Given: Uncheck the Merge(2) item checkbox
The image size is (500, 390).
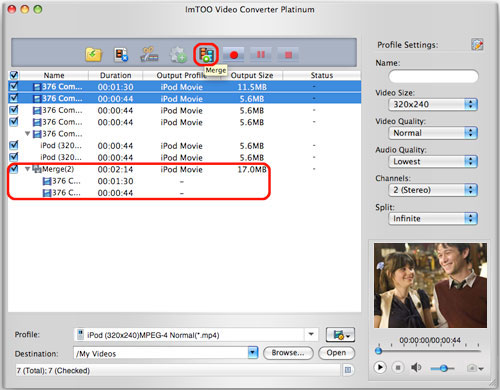Looking at the screenshot, I should pyautogui.click(x=14, y=169).
